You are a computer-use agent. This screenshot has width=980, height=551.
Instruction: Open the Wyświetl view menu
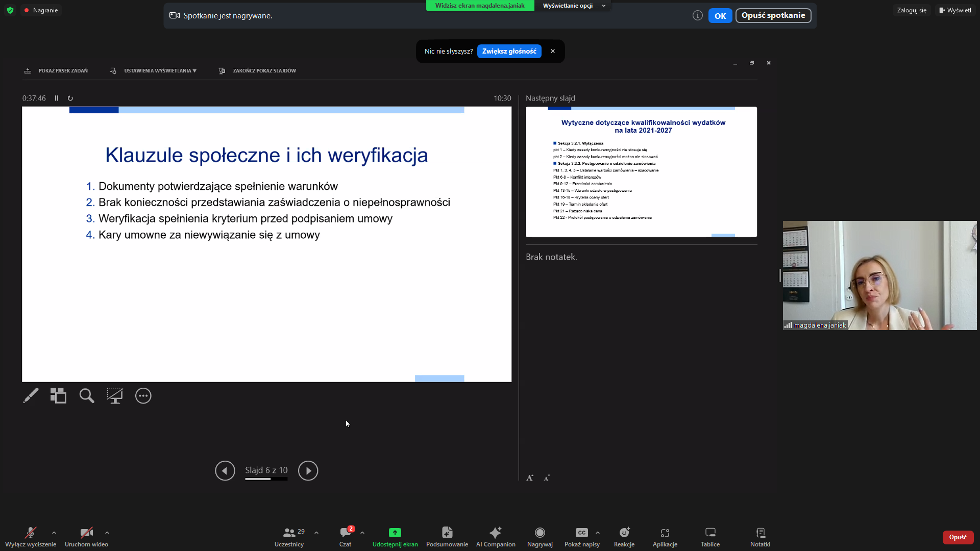click(x=955, y=10)
